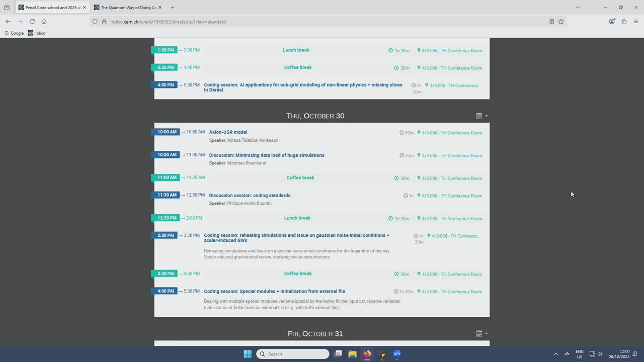Bookmark this page with the star icon
644x362 pixels.
[561, 22]
